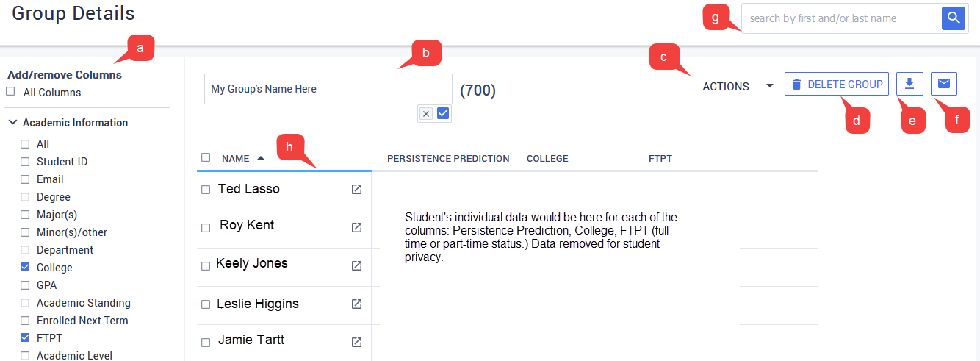Cancel group name edit with X icon
Viewport: 980px width, 361px height.
click(426, 113)
